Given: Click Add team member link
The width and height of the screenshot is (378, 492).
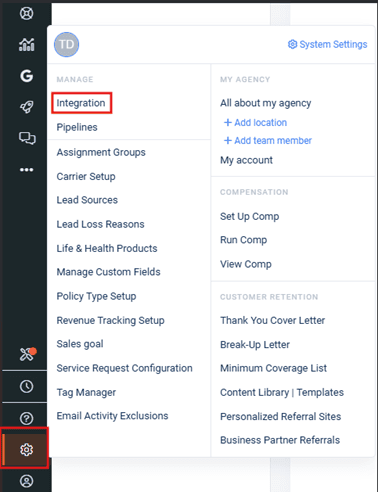Looking at the screenshot, I should tap(268, 140).
